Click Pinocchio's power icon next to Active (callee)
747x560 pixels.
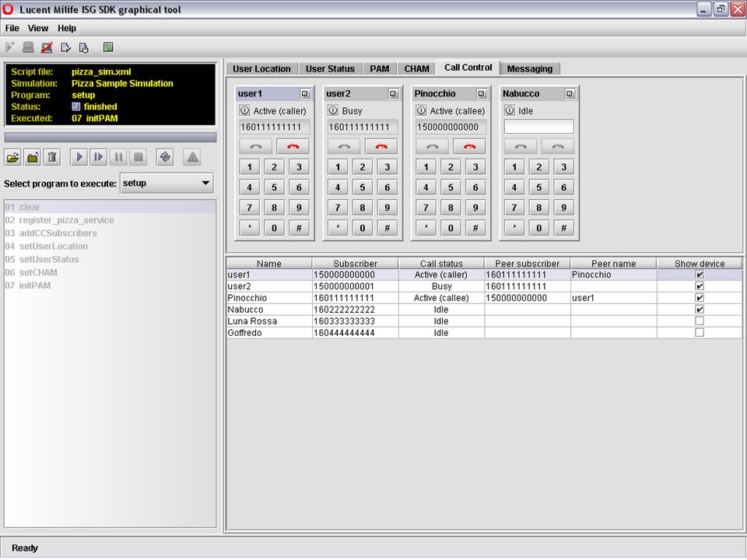click(x=421, y=110)
